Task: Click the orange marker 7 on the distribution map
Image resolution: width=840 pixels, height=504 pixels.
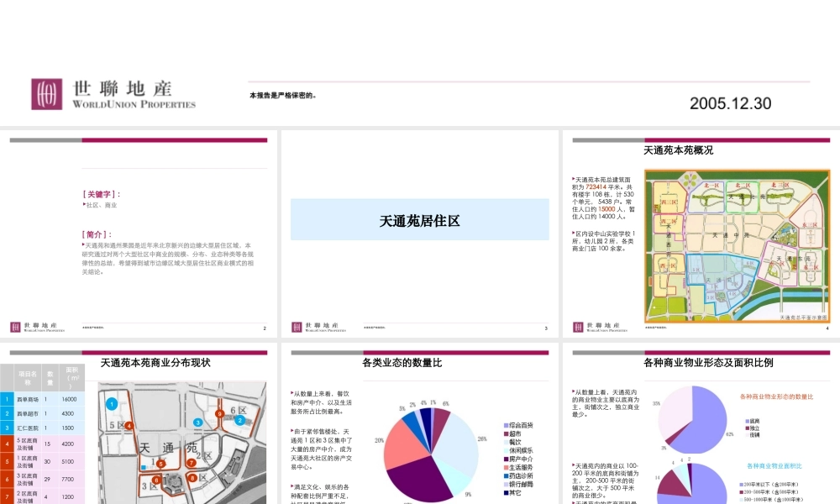Action: (x=192, y=463)
